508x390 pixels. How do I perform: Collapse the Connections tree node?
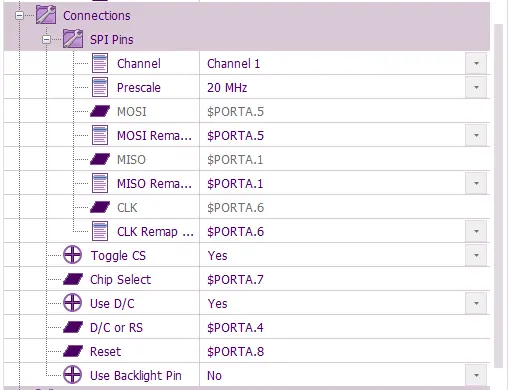(20, 15)
